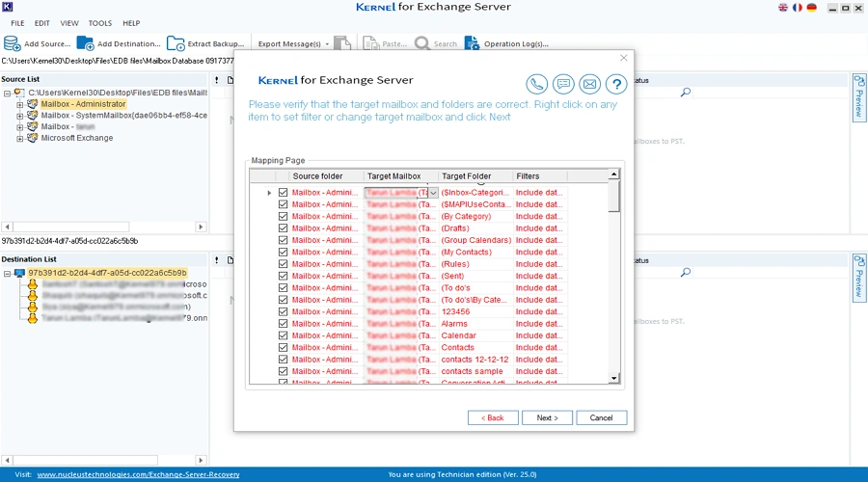Click the Add Destination toolbar icon
The image size is (868, 482).
(86, 43)
